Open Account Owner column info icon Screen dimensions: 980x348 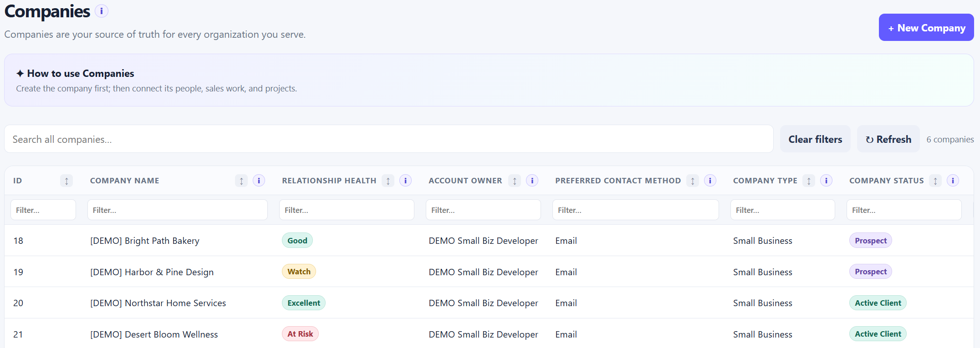(532, 181)
